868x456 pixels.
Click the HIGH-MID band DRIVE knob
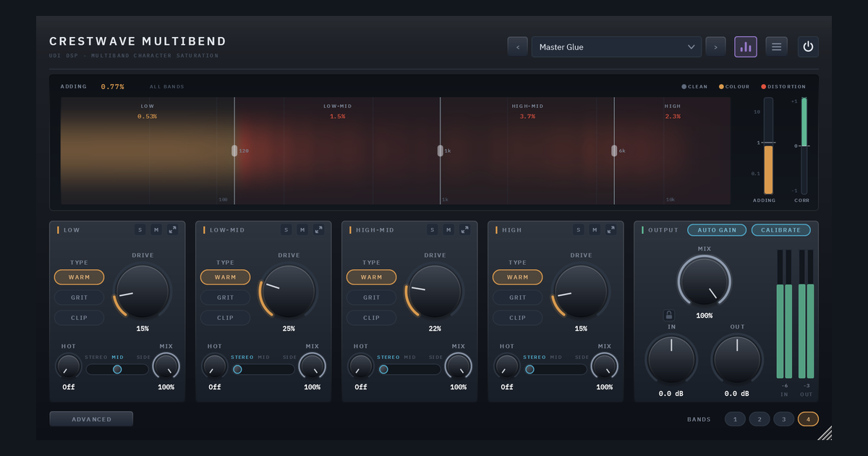pyautogui.click(x=435, y=291)
